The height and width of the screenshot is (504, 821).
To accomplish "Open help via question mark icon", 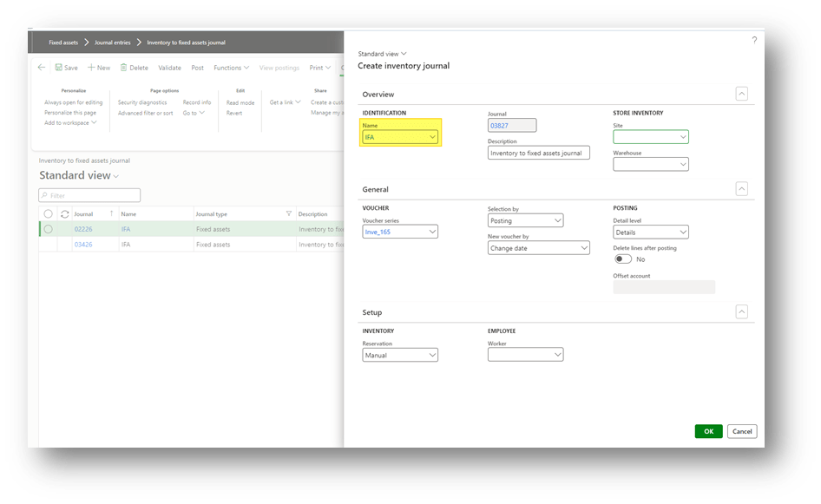I will coord(753,40).
